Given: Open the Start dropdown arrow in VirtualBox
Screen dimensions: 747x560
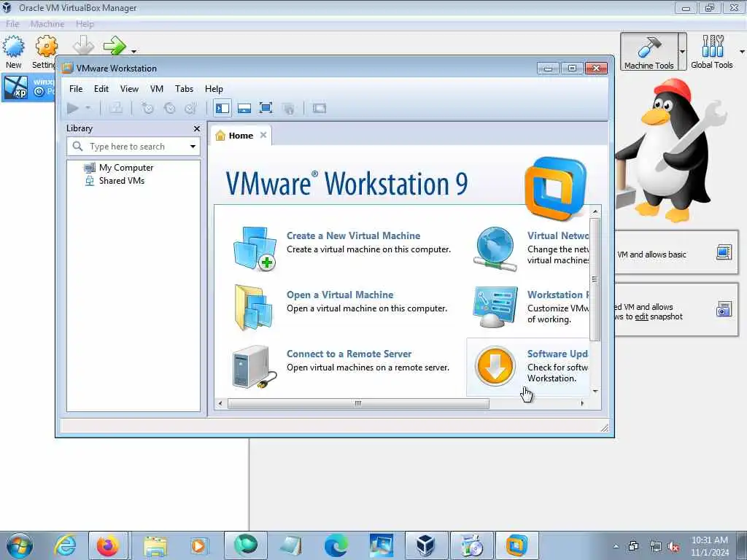Looking at the screenshot, I should [134, 52].
